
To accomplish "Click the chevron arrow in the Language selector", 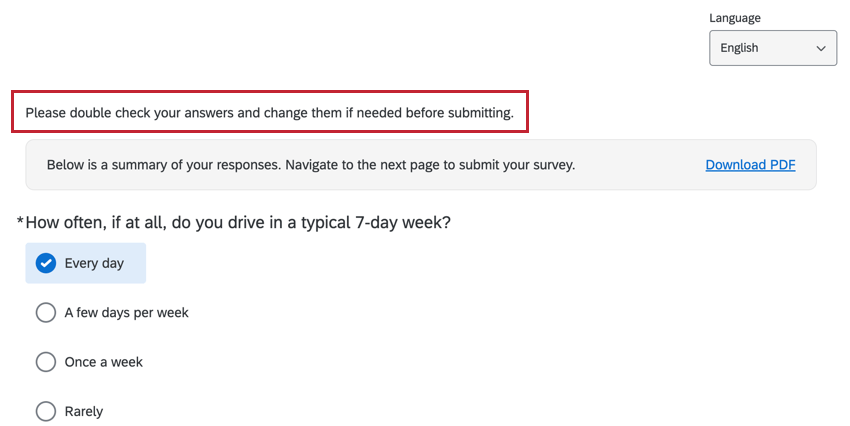I will point(821,48).
